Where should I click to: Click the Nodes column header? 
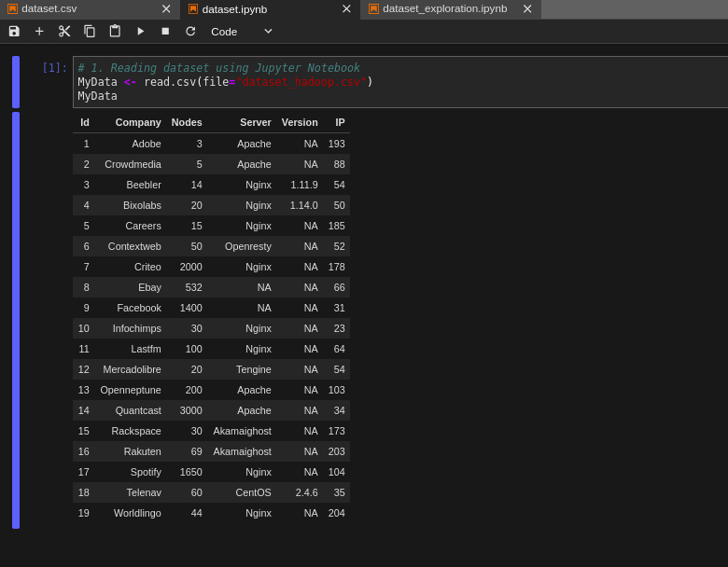[187, 122]
